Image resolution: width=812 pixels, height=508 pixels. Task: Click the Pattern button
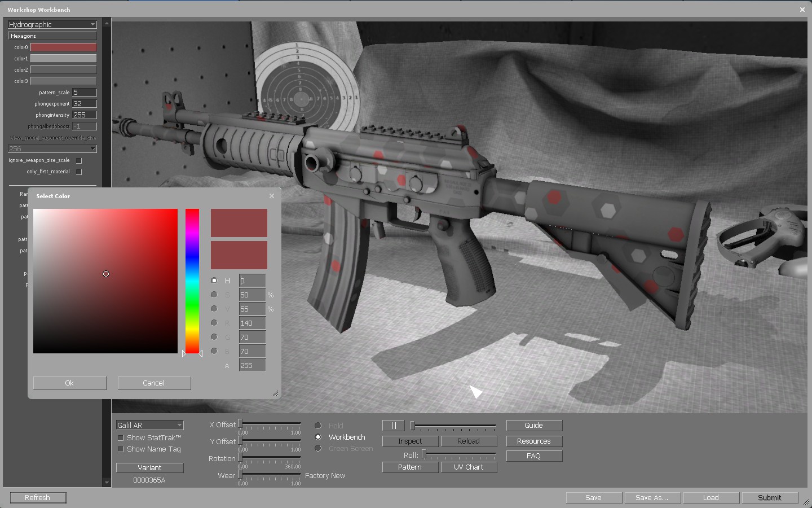(x=410, y=467)
